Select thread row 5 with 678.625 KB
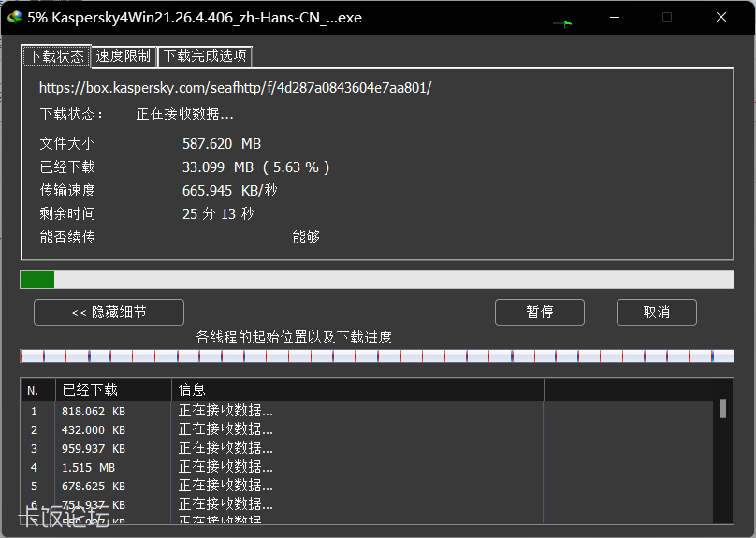The width and height of the screenshot is (756, 538). (367, 486)
